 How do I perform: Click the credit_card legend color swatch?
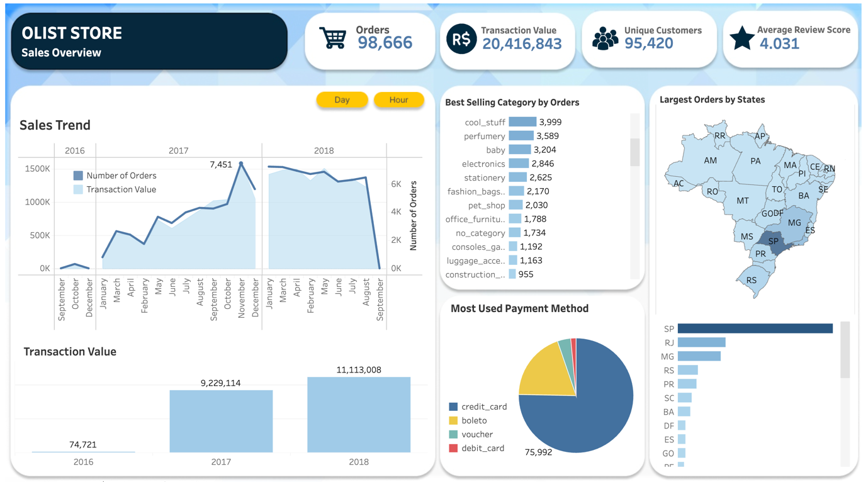point(453,407)
